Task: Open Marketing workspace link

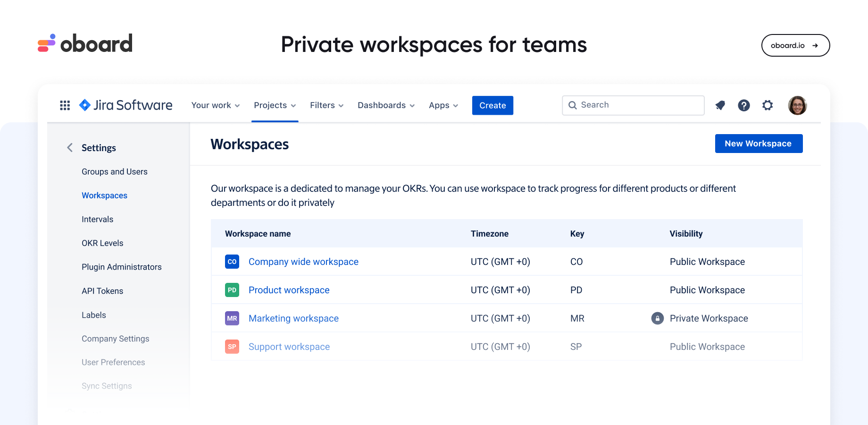Action: tap(293, 318)
